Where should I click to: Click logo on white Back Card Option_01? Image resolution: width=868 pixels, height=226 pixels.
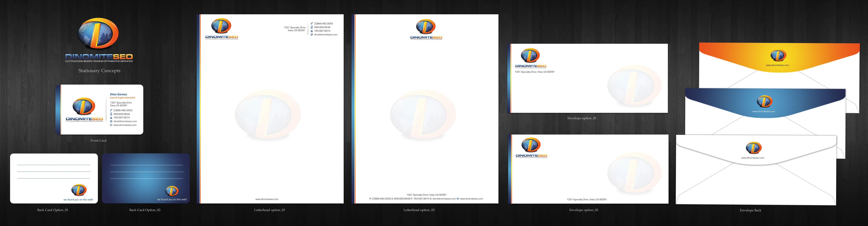point(79,190)
